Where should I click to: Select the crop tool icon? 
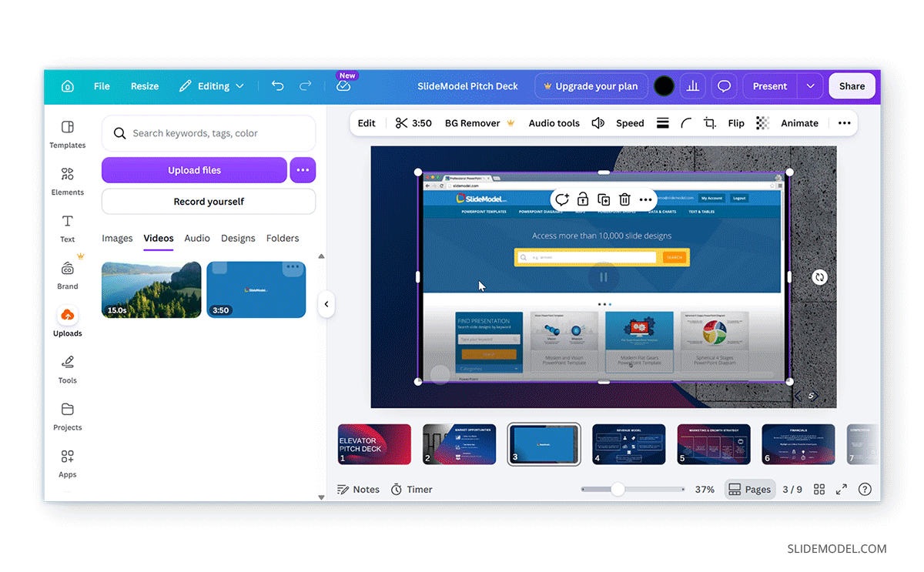[710, 123]
